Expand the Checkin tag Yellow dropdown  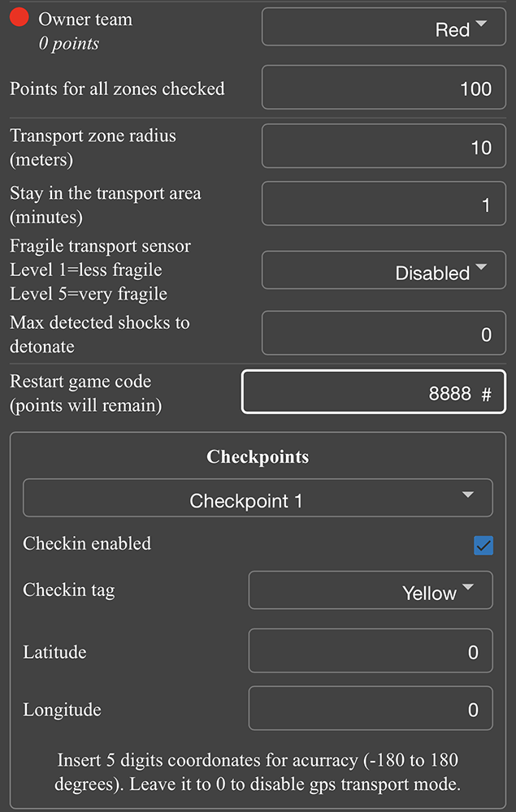pos(371,590)
